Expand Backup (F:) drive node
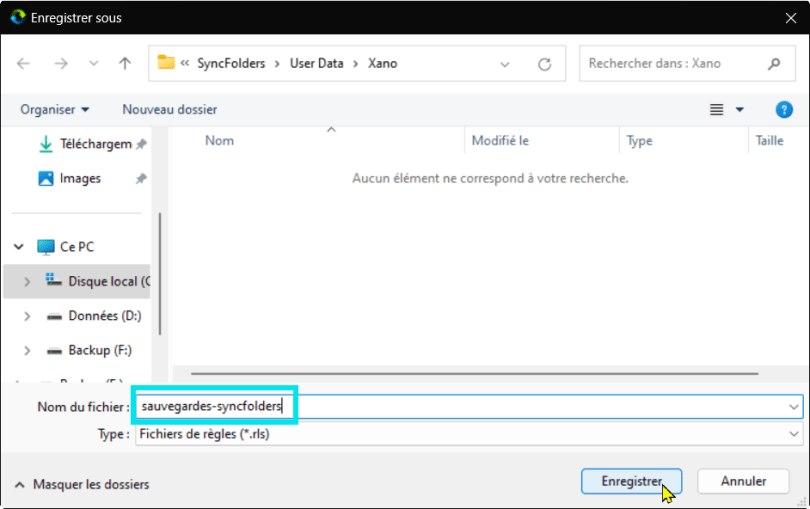The height and width of the screenshot is (509, 810). point(27,351)
